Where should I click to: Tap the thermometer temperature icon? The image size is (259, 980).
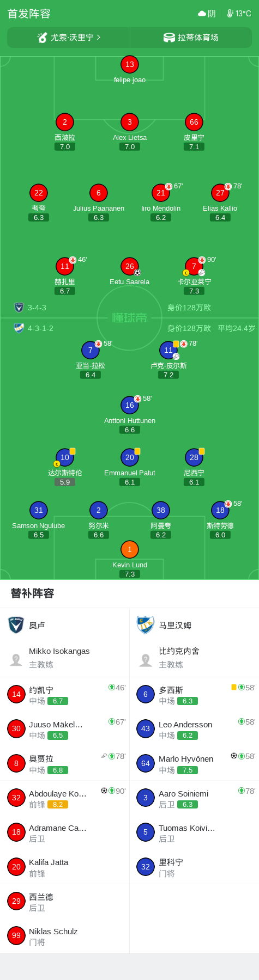230,14
